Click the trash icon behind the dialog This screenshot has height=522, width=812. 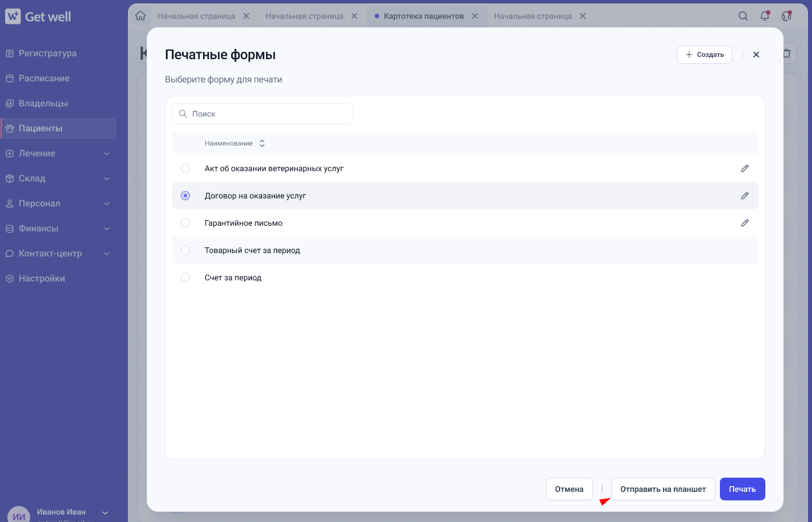click(x=787, y=53)
